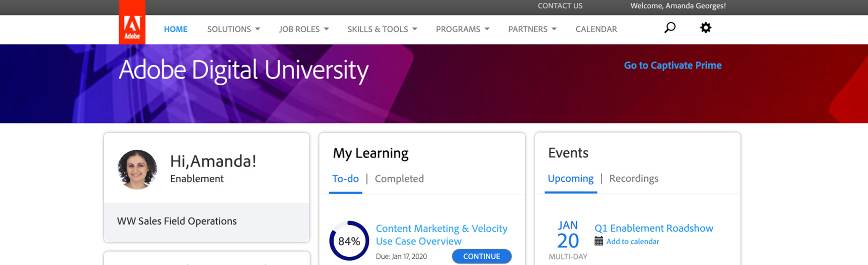Viewport: 868px width, 265px height.
Task: Expand the Job Roles dropdown
Action: pos(303,29)
